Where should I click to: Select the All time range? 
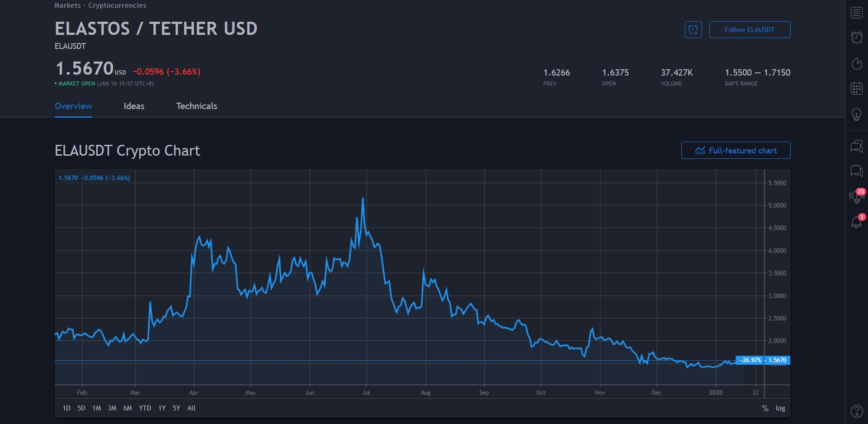pos(192,408)
